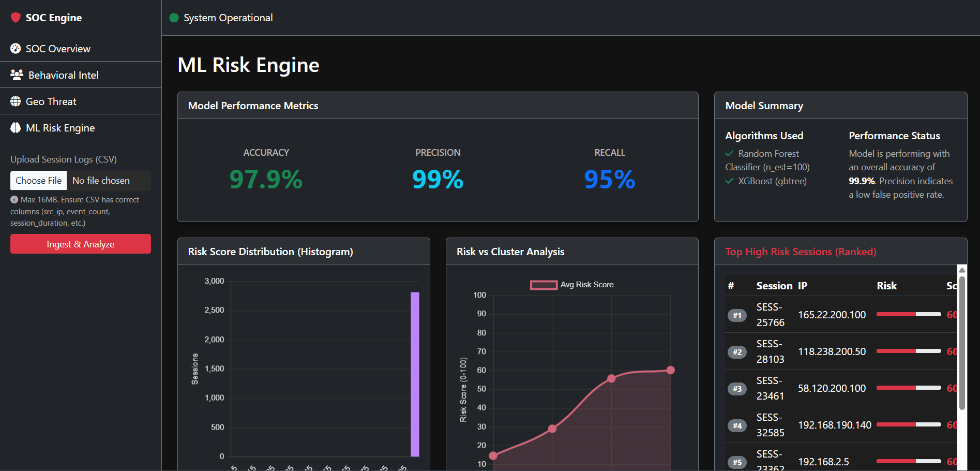The image size is (980, 471).
Task: Click the info icon beside Max 16MB
Action: click(x=14, y=199)
